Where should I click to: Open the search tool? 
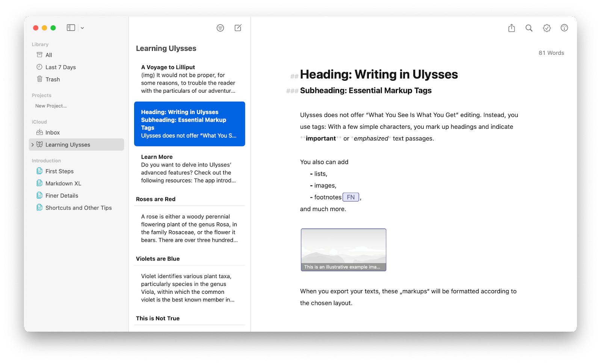pyautogui.click(x=529, y=28)
